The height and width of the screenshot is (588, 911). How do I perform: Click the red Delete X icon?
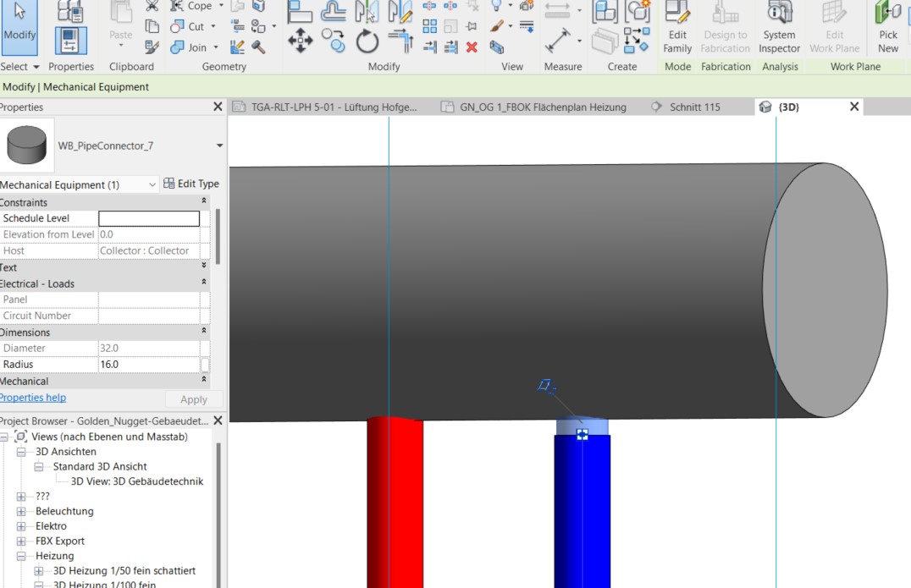coord(472,47)
